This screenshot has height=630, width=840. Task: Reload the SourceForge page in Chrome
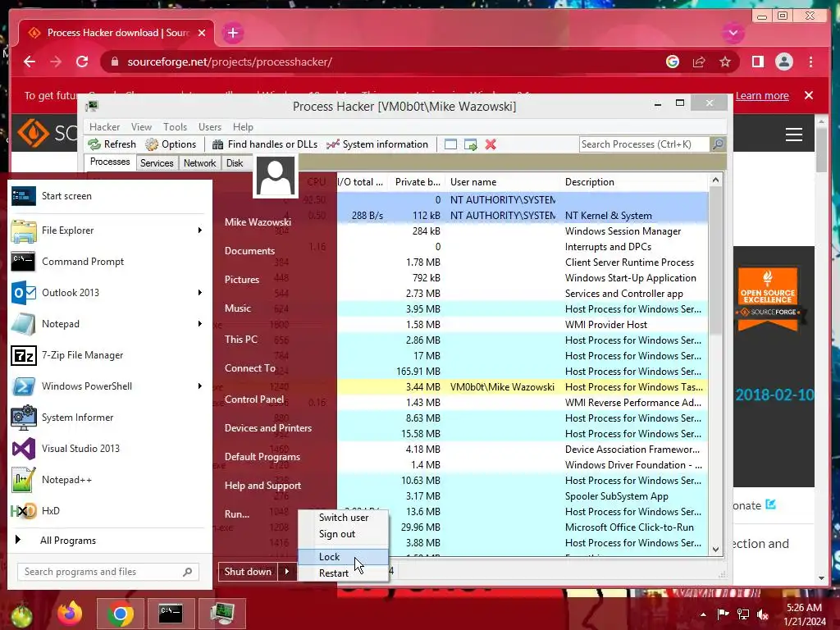pyautogui.click(x=82, y=62)
